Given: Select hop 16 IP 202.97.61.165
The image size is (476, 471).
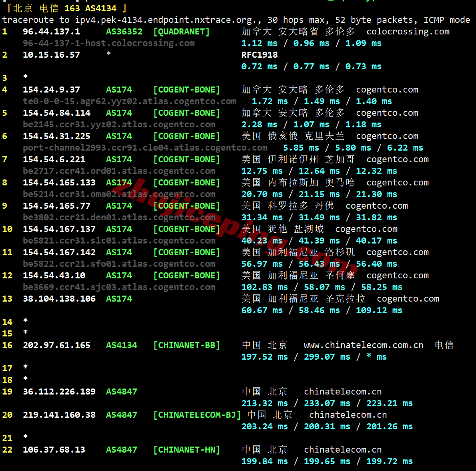Looking at the screenshot, I should tap(57, 345).
